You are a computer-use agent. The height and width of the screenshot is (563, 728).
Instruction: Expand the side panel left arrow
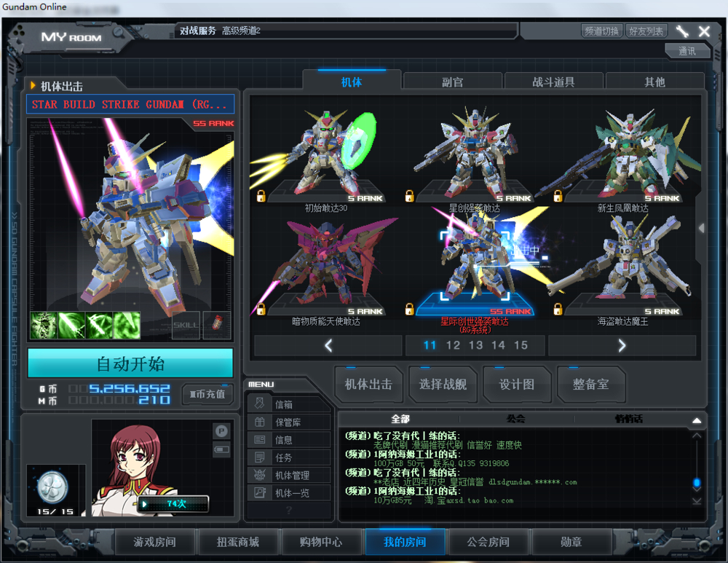(x=702, y=228)
